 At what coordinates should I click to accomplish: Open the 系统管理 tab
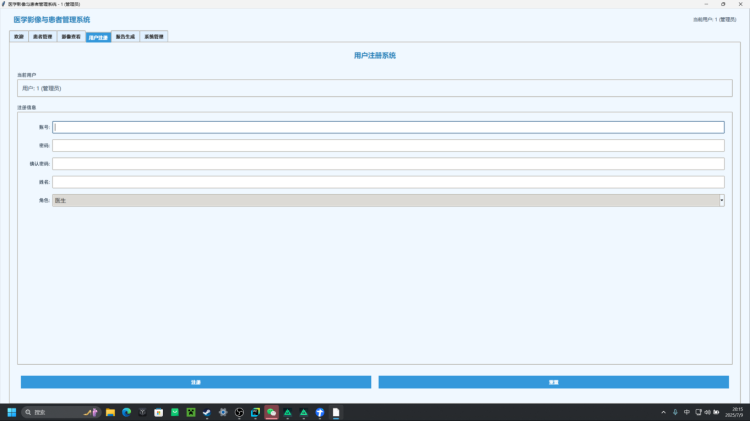tap(154, 37)
